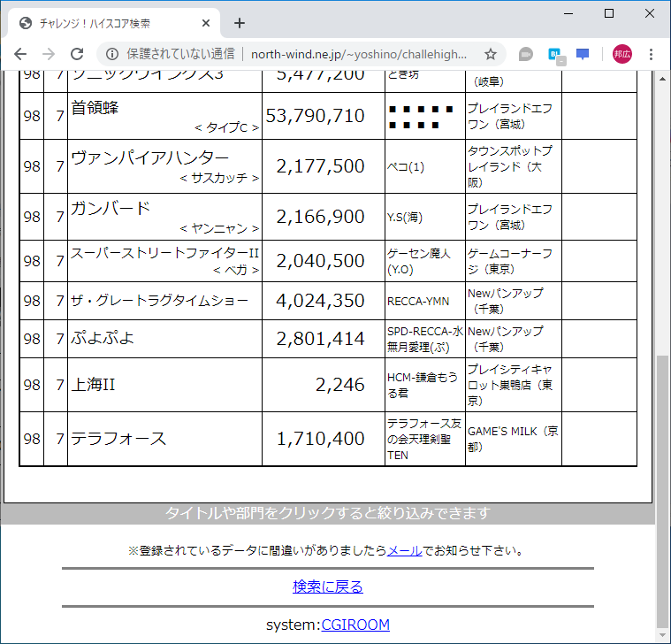Image resolution: width=671 pixels, height=644 pixels.
Task: Filter by the ガンバード title
Action: pos(111,209)
